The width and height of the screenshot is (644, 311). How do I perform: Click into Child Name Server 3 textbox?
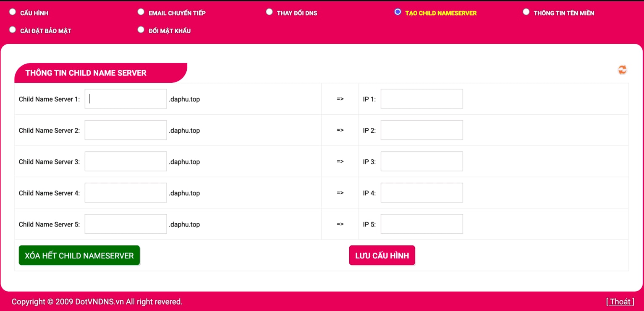tap(126, 161)
